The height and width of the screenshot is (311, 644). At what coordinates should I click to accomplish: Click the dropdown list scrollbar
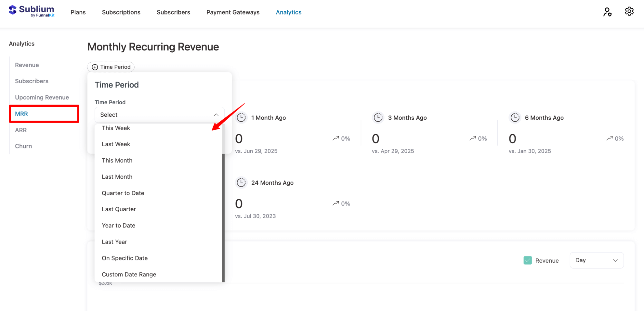click(x=223, y=216)
